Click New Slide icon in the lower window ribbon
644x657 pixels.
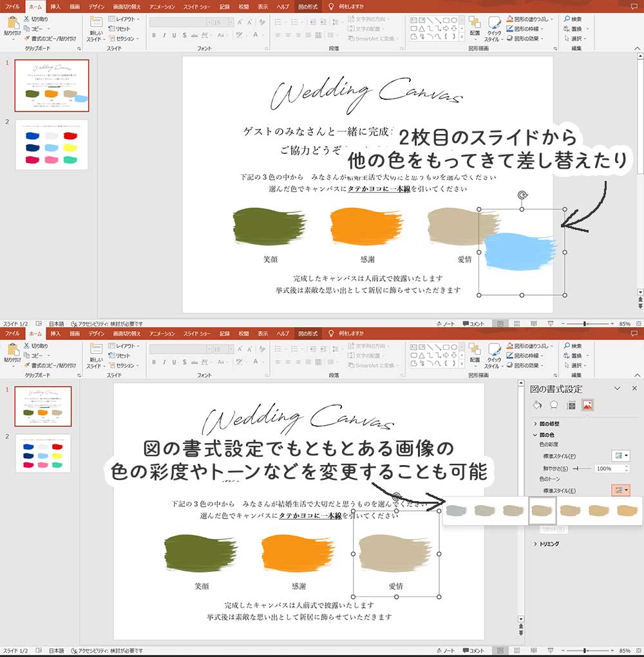(x=96, y=352)
